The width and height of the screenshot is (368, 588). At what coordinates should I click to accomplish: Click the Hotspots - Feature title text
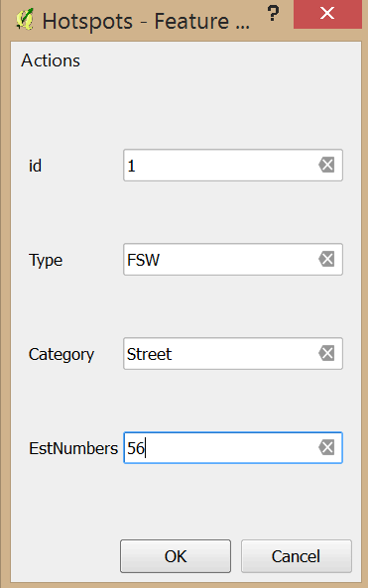tap(146, 21)
